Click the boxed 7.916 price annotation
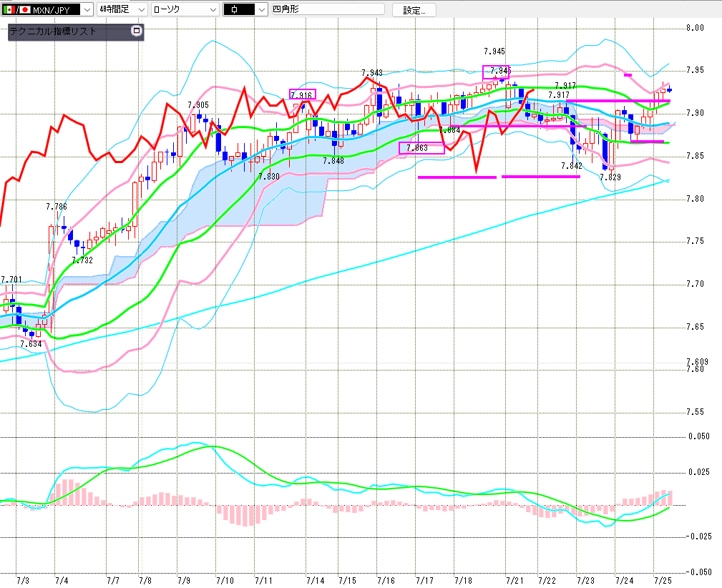This screenshot has width=722, height=588. coord(303,94)
